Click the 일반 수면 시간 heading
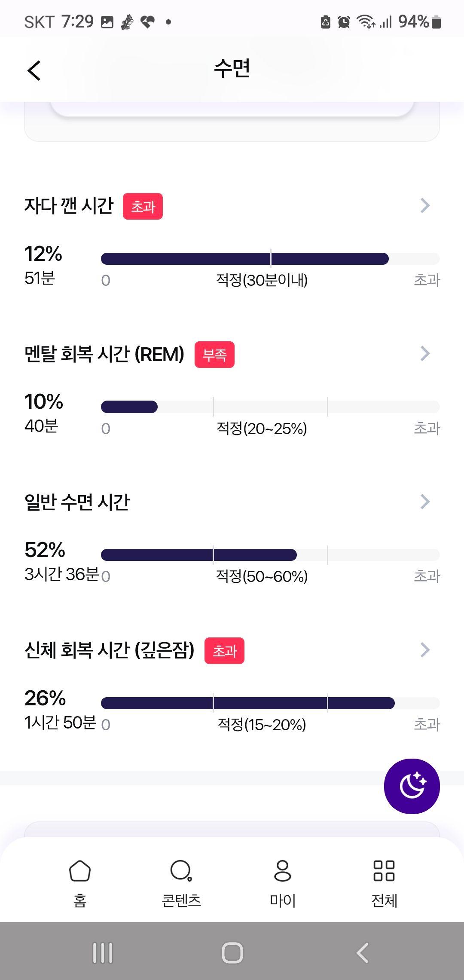The width and height of the screenshot is (464, 980). 77,502
